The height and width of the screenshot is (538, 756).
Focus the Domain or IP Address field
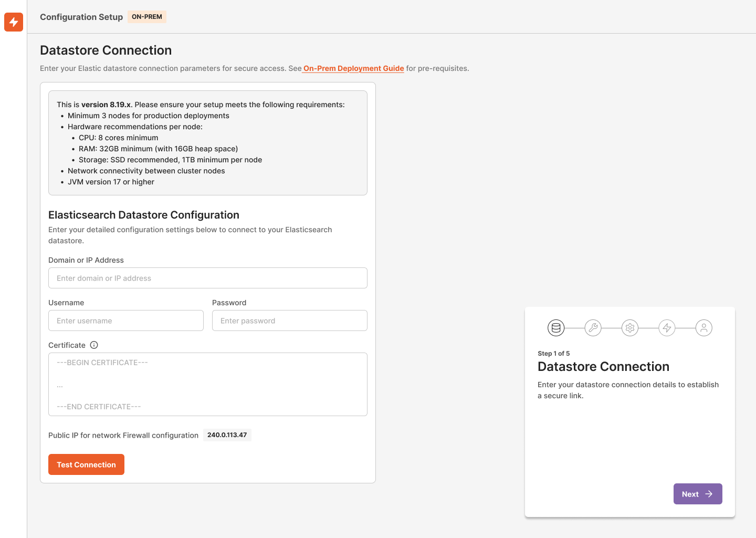207,278
